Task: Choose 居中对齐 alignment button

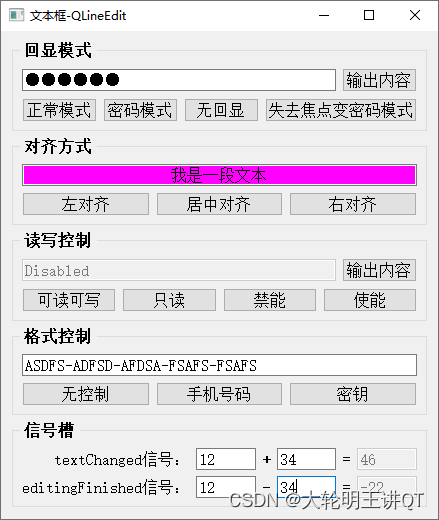Action: point(219,204)
